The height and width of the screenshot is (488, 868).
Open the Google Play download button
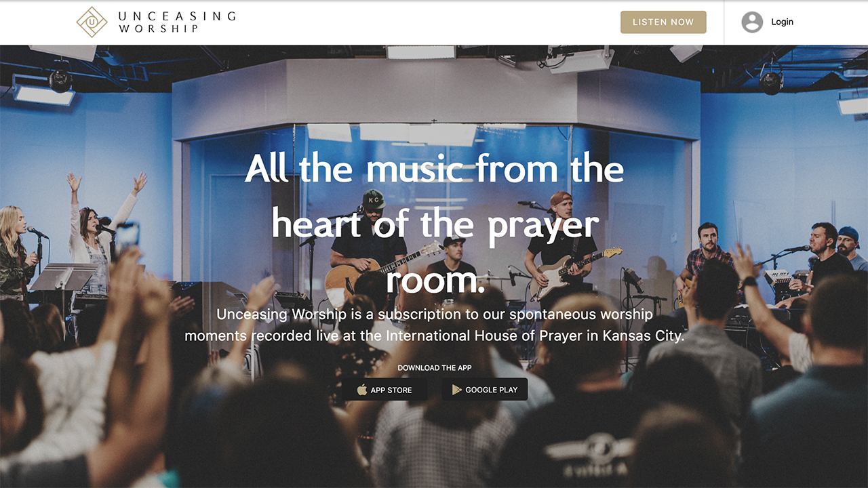485,390
